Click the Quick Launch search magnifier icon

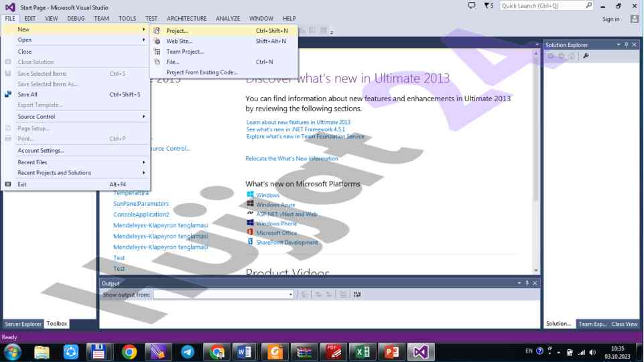click(x=588, y=5)
